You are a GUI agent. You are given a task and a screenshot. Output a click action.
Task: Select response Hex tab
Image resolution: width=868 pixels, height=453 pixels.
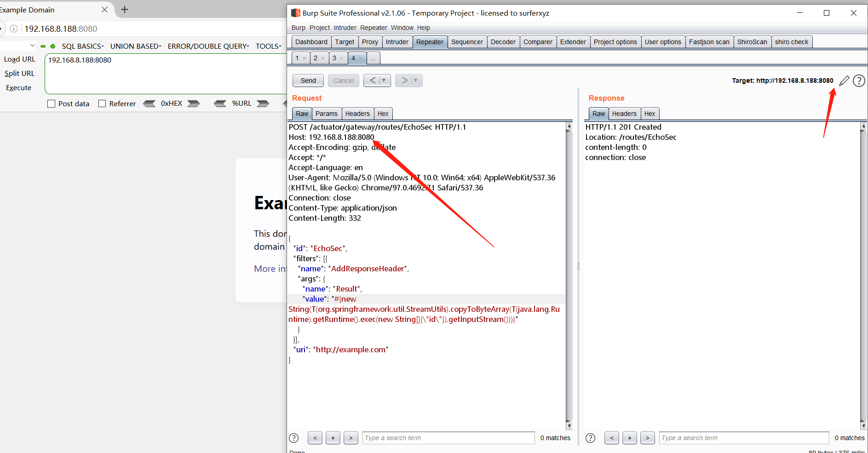click(x=650, y=114)
